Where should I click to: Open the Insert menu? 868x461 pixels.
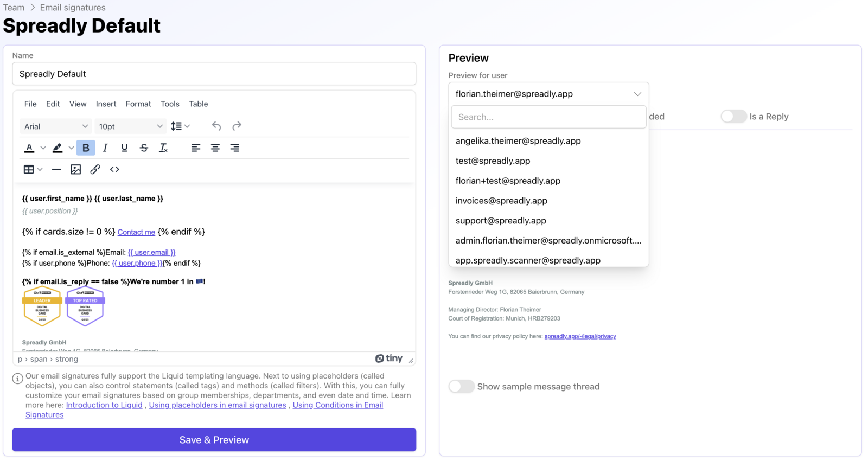click(x=106, y=104)
